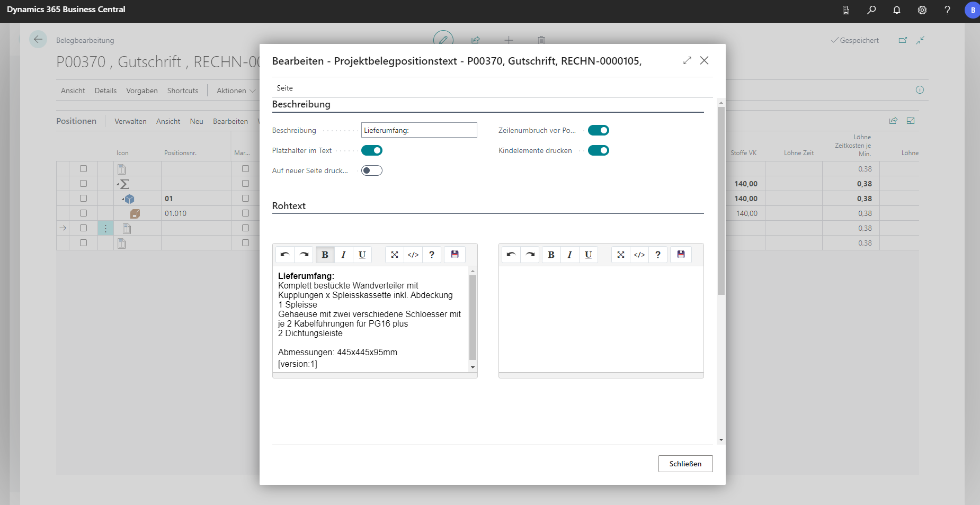
Task: Turn off Kindelemente drucken switch
Action: [599, 151]
